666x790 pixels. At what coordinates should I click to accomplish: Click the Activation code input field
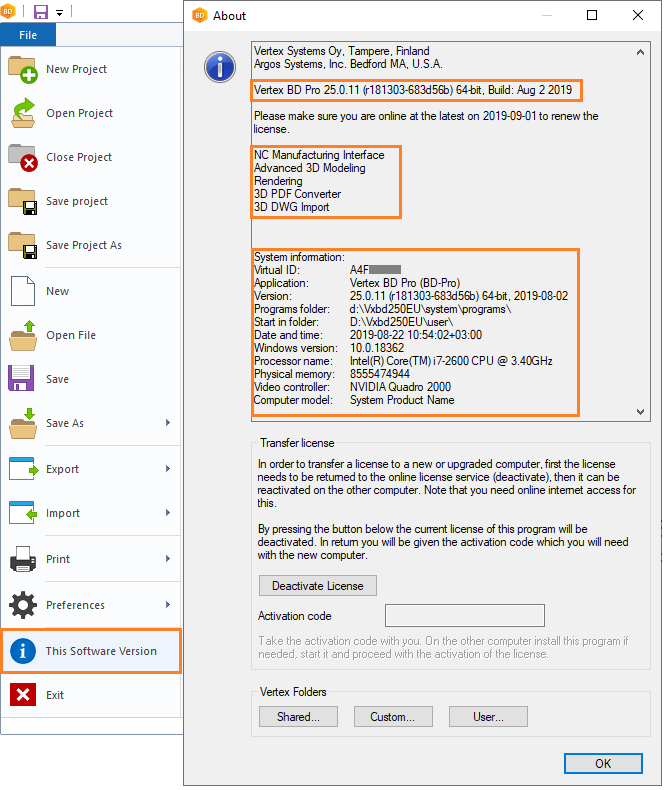click(464, 616)
